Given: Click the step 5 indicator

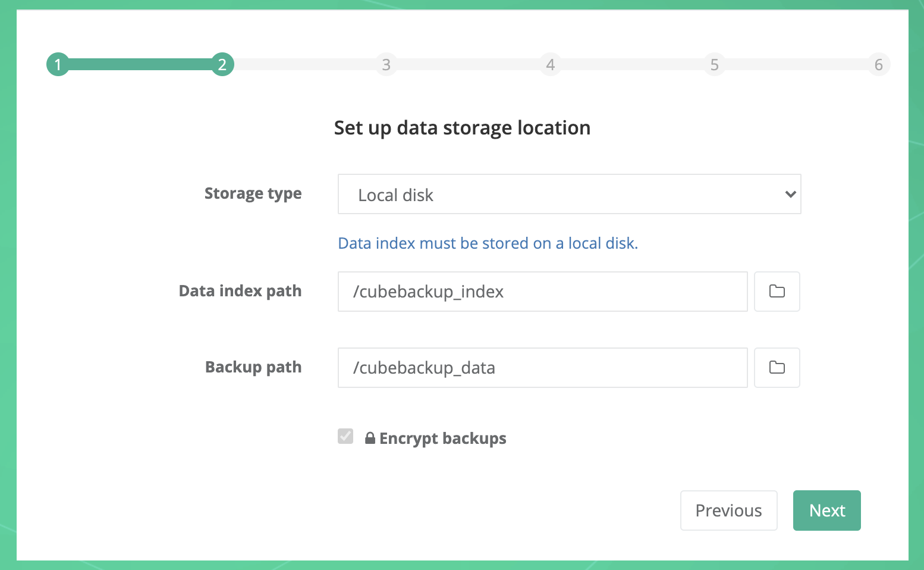Looking at the screenshot, I should pyautogui.click(x=714, y=64).
